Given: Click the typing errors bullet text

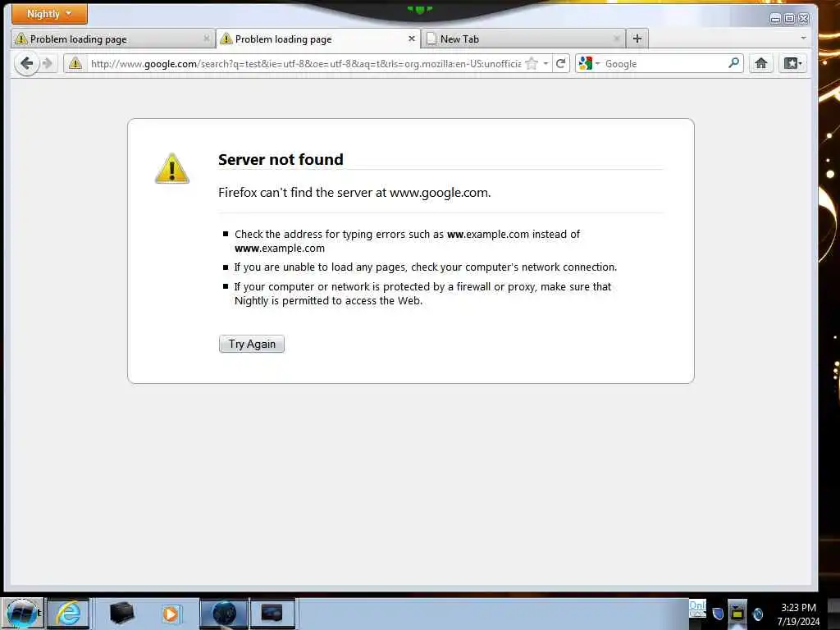Looking at the screenshot, I should tap(407, 241).
